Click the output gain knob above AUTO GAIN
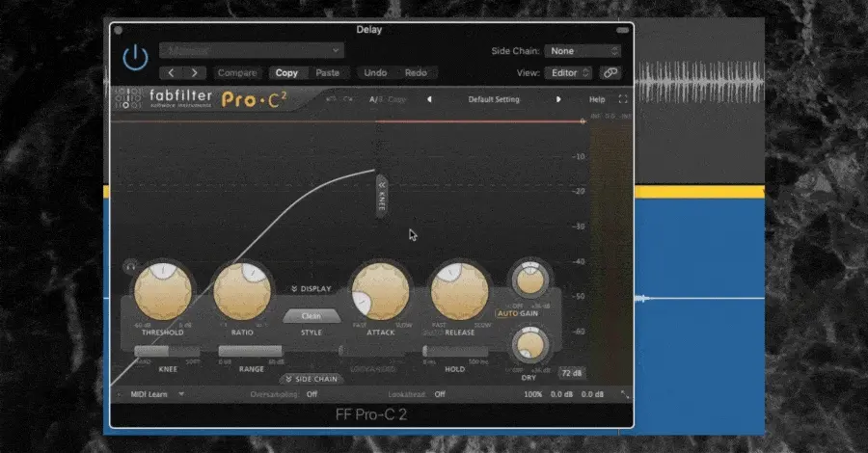Image resolution: width=868 pixels, height=453 pixels. (530, 280)
